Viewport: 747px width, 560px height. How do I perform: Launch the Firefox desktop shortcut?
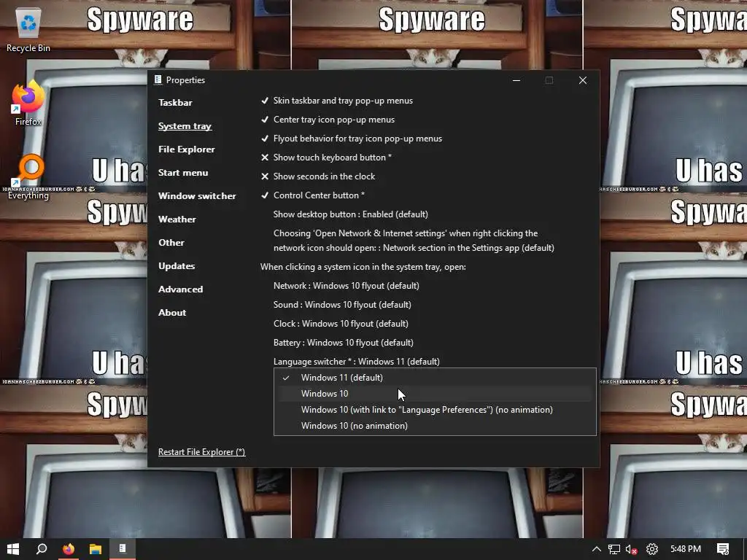coord(28,104)
